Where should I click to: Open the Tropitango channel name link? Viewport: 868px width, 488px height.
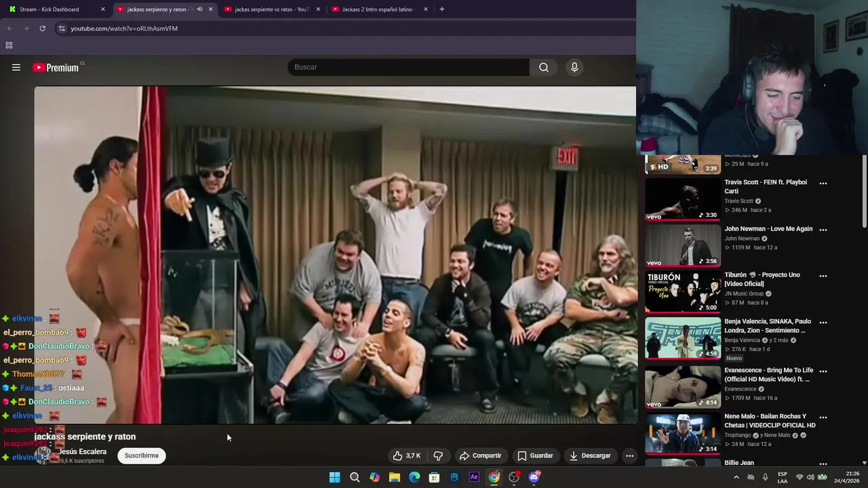click(x=738, y=435)
